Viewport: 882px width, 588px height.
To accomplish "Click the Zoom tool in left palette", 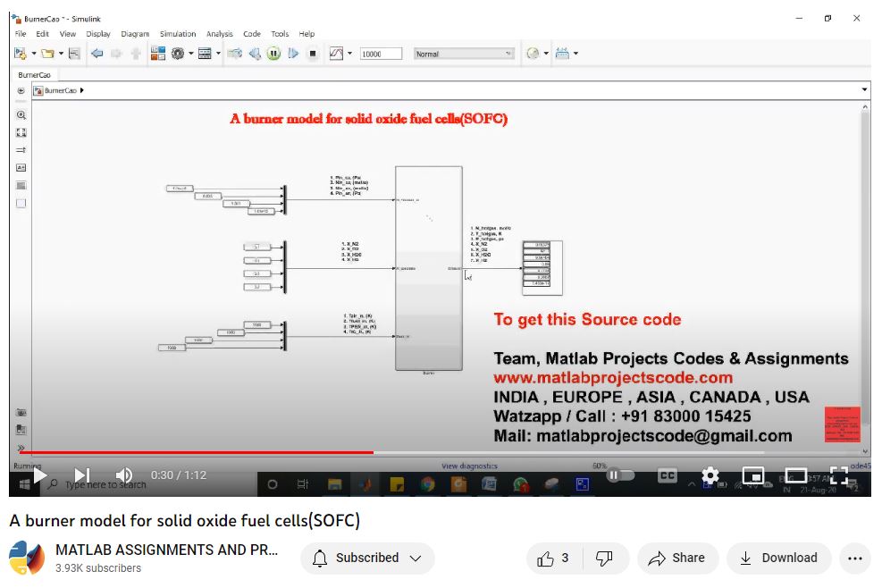I will tap(21, 115).
